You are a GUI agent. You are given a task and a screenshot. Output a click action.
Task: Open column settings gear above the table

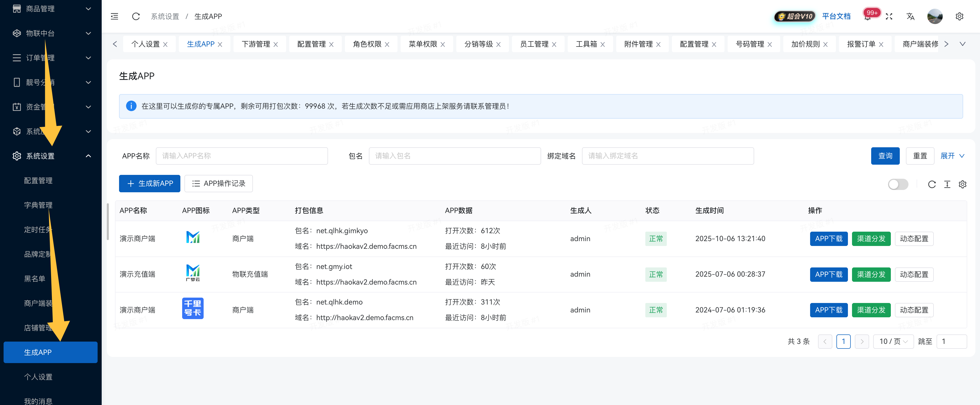pyautogui.click(x=963, y=184)
